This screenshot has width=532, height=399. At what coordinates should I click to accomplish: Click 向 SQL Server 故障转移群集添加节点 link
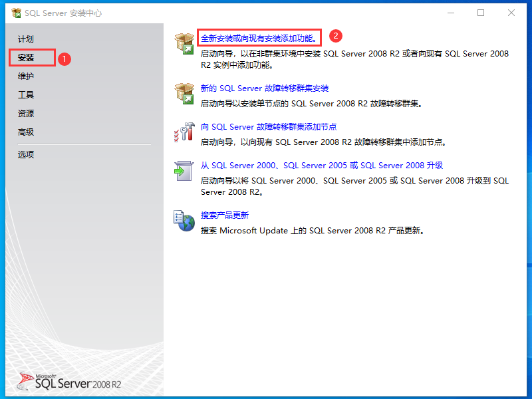pyautogui.click(x=269, y=127)
